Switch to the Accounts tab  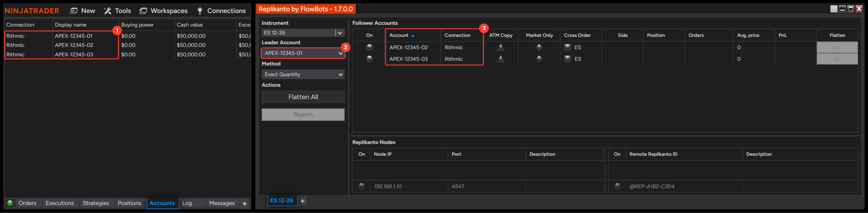coord(162,203)
